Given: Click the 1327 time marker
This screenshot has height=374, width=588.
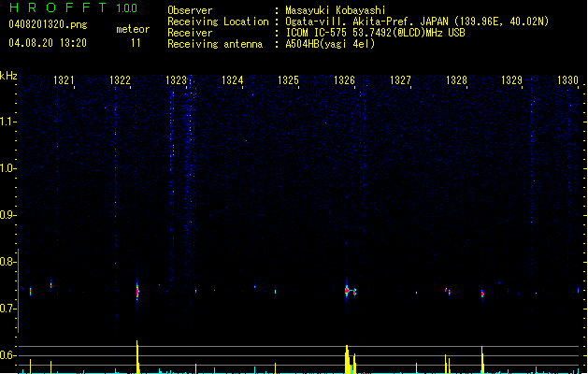Looking at the screenshot, I should pyautogui.click(x=400, y=80).
